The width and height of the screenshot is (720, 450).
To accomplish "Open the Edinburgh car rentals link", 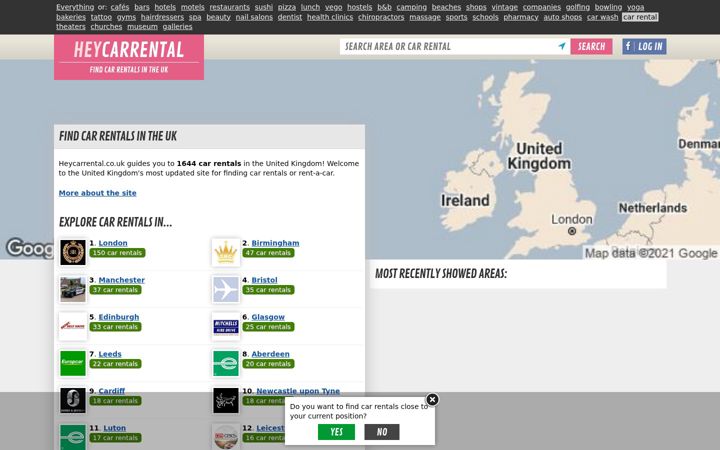I will (118, 317).
